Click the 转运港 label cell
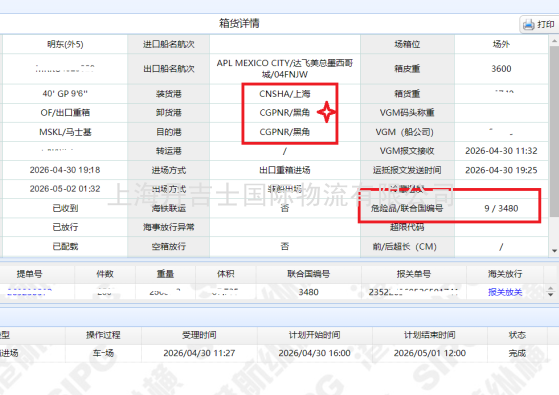Image resolution: width=559 pixels, height=395 pixels. 169,151
